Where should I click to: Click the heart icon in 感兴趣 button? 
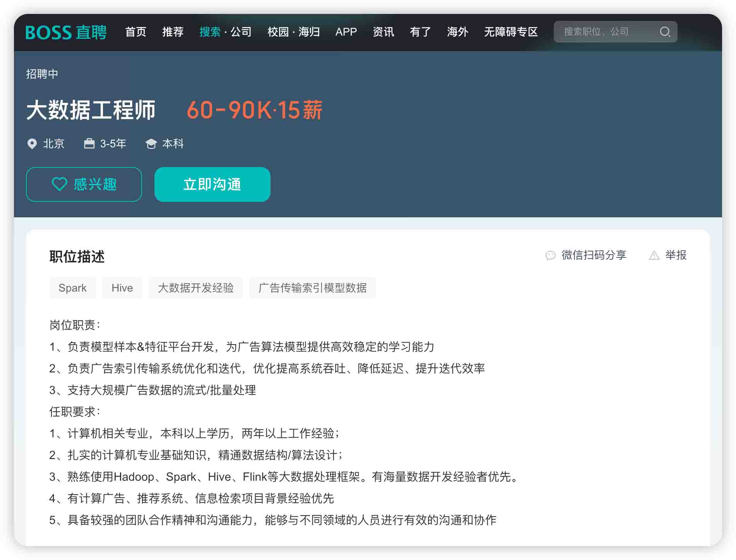tap(60, 184)
